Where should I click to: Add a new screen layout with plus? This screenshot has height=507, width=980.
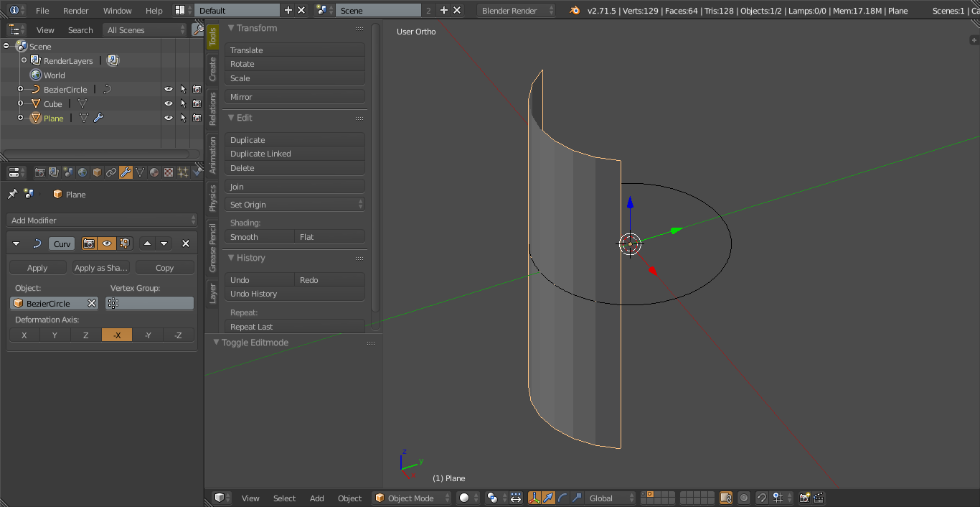[x=288, y=10]
